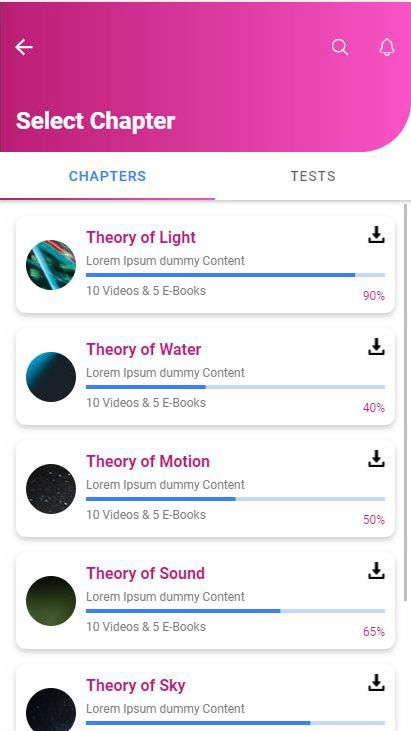Download the Theory of Light chapter
Image resolution: width=411 pixels, height=731 pixels.
click(376, 235)
